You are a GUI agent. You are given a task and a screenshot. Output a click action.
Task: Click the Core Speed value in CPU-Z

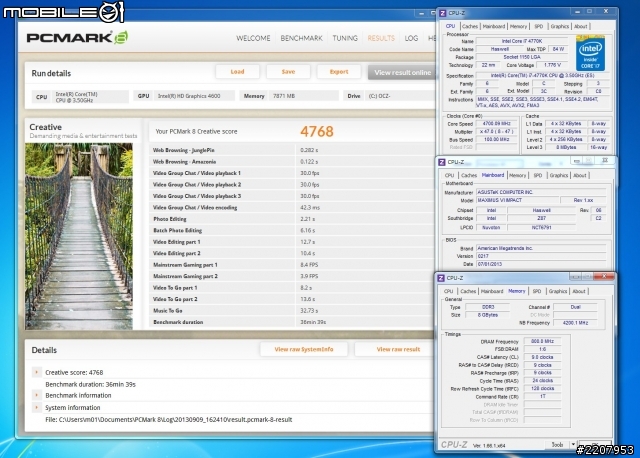coord(496,123)
